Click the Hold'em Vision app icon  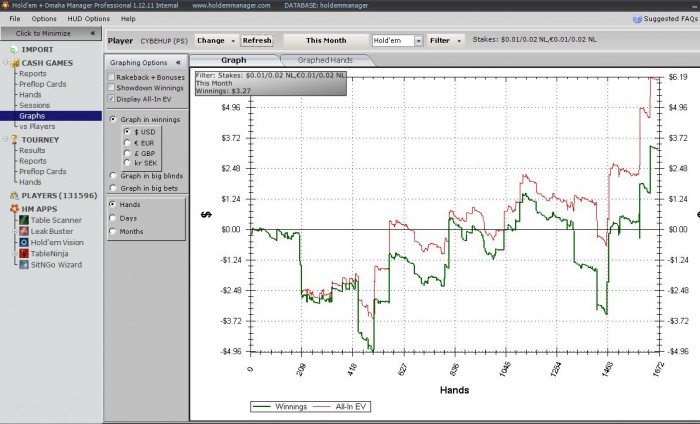pyautogui.click(x=24, y=242)
